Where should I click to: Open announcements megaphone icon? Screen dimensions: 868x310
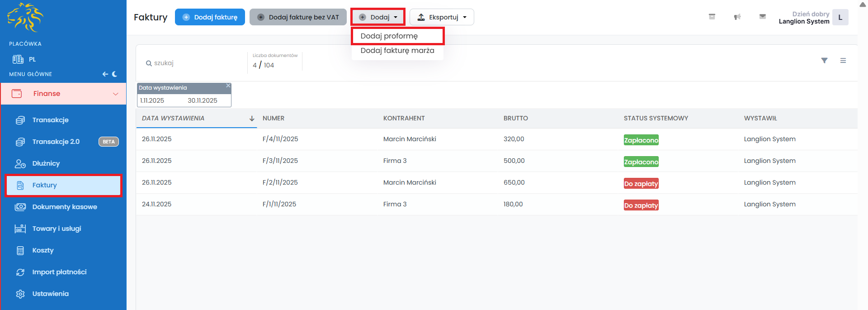[x=737, y=17]
